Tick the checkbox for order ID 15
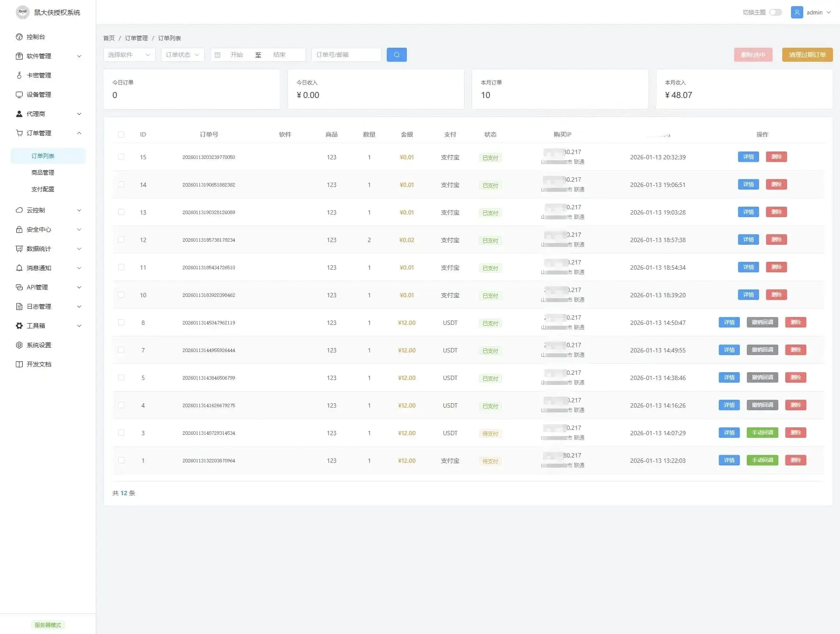Image resolution: width=840 pixels, height=634 pixels. pyautogui.click(x=121, y=157)
